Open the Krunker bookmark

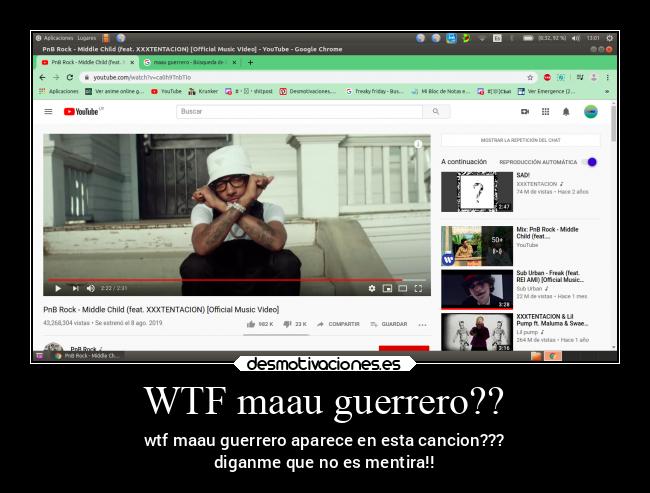coord(203,91)
